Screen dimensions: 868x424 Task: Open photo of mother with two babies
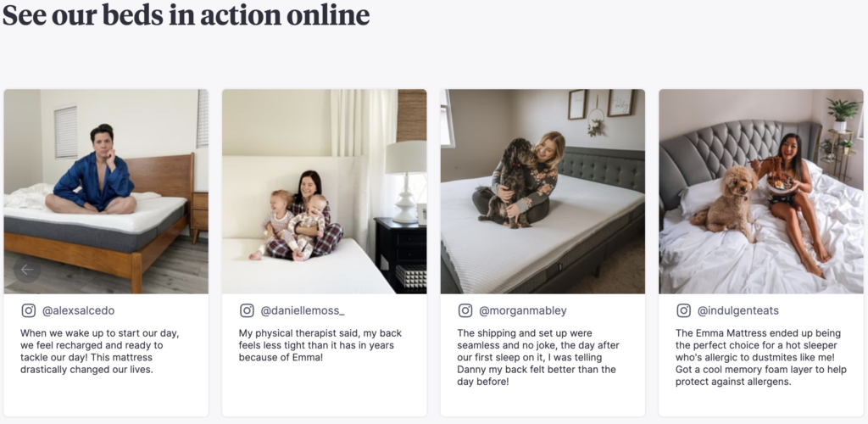pyautogui.click(x=325, y=192)
